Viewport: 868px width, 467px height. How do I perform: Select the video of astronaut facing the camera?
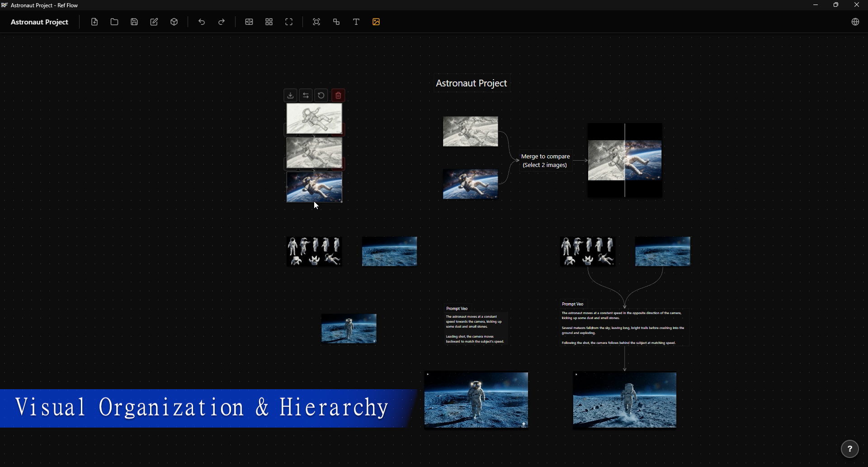click(476, 400)
